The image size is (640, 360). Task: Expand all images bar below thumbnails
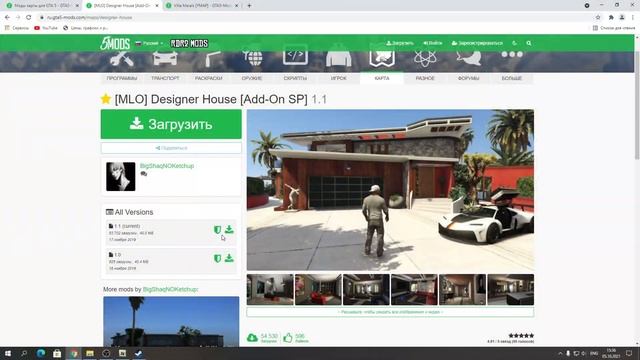(390, 312)
